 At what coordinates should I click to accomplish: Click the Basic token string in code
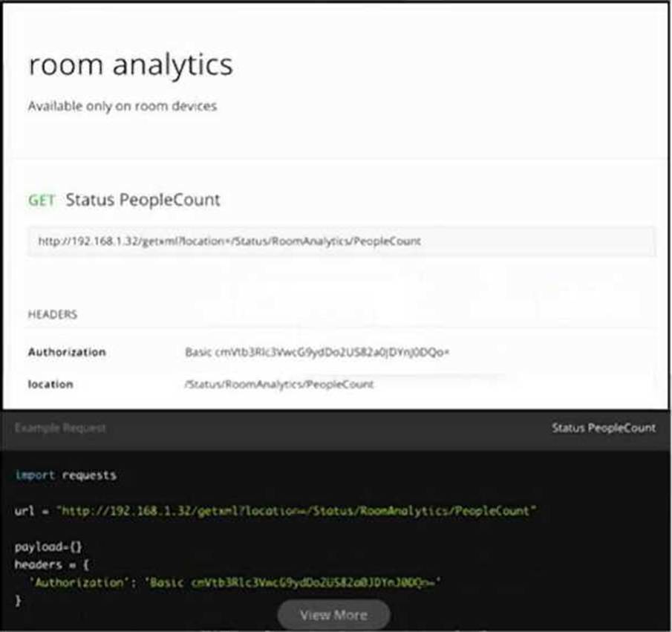pyautogui.click(x=296, y=582)
